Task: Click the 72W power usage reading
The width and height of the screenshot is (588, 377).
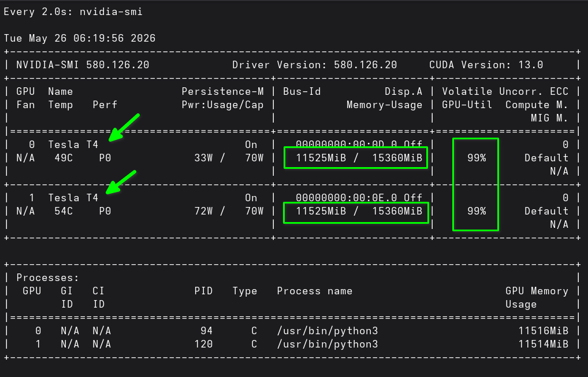Action: (204, 212)
